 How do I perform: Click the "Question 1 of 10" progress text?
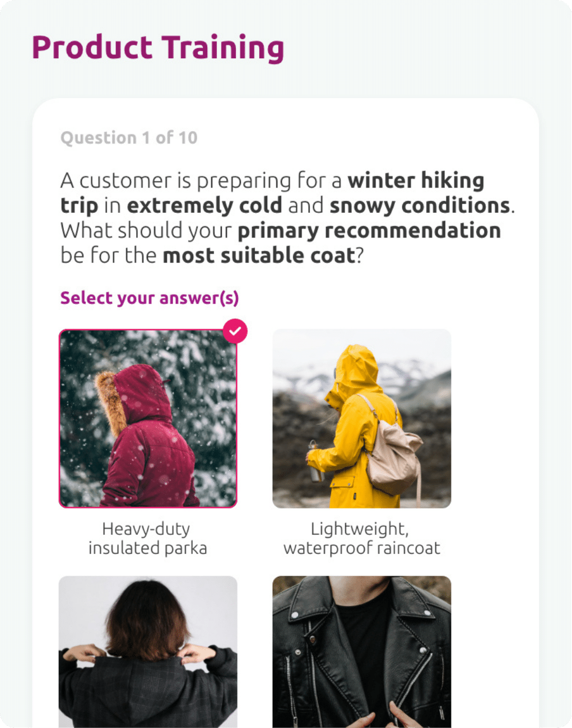point(129,138)
